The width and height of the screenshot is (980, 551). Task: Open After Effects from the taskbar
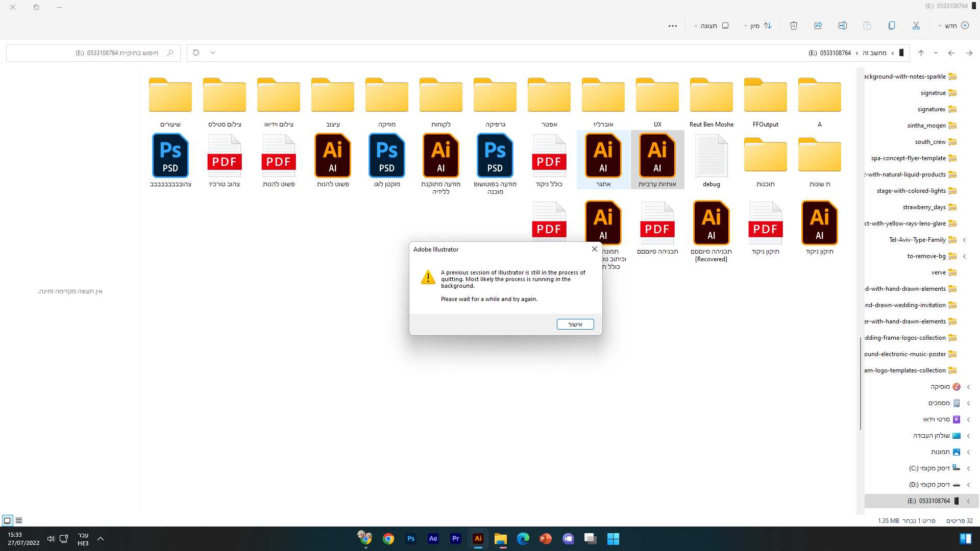(x=433, y=539)
